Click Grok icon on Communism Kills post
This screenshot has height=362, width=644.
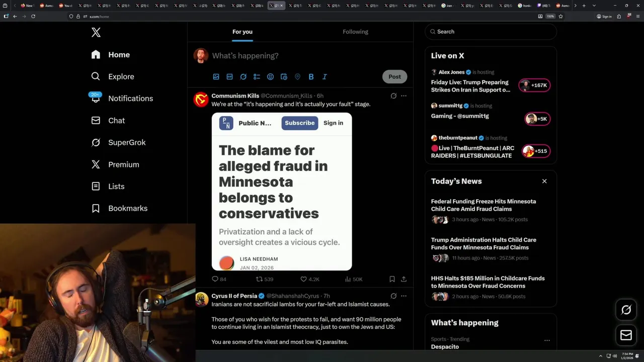pyautogui.click(x=393, y=96)
